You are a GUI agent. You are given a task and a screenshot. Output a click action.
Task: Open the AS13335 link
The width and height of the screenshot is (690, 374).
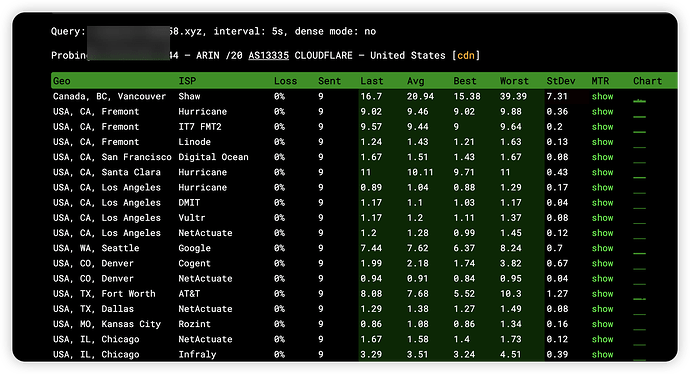[268, 55]
